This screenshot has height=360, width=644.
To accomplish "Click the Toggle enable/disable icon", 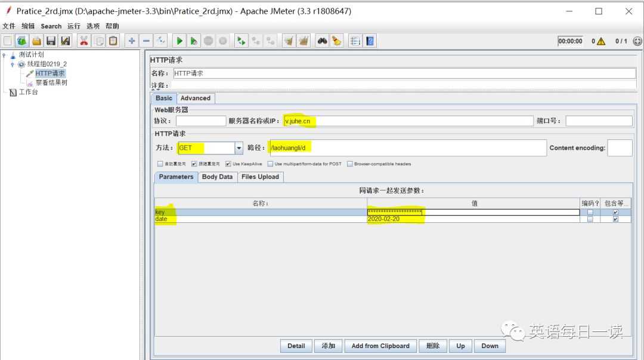I will [160, 41].
